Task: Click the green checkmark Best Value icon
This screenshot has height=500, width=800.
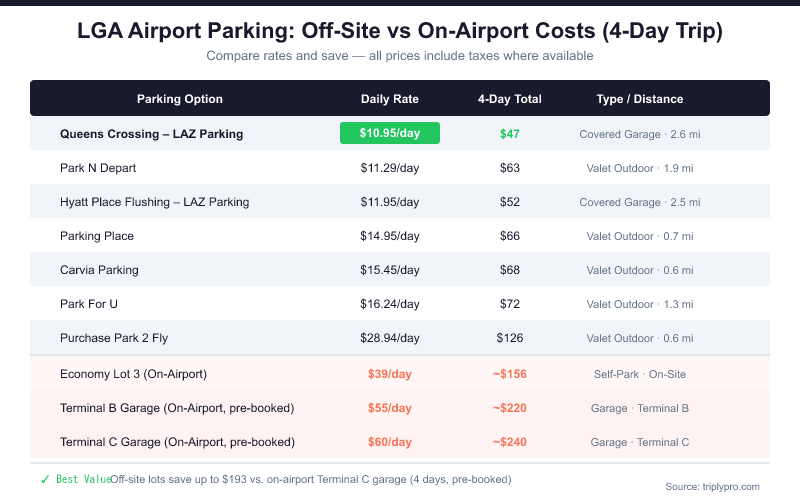Action: point(45,479)
